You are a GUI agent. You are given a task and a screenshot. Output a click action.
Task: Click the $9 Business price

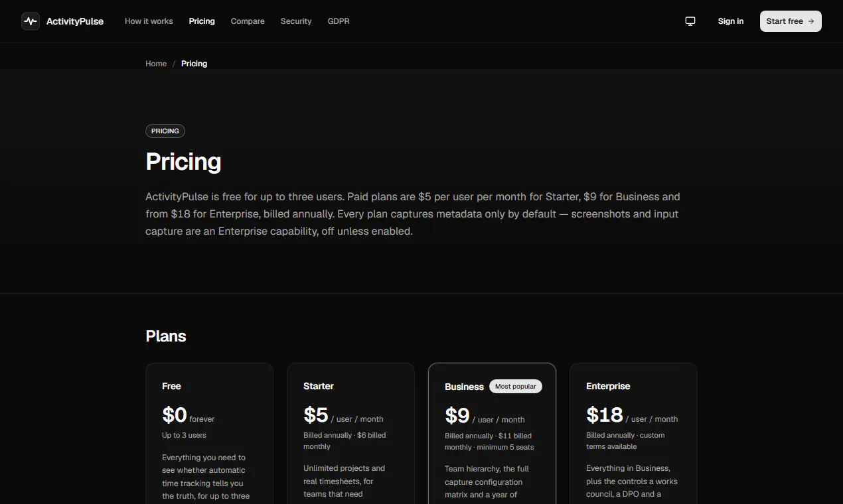485,416
